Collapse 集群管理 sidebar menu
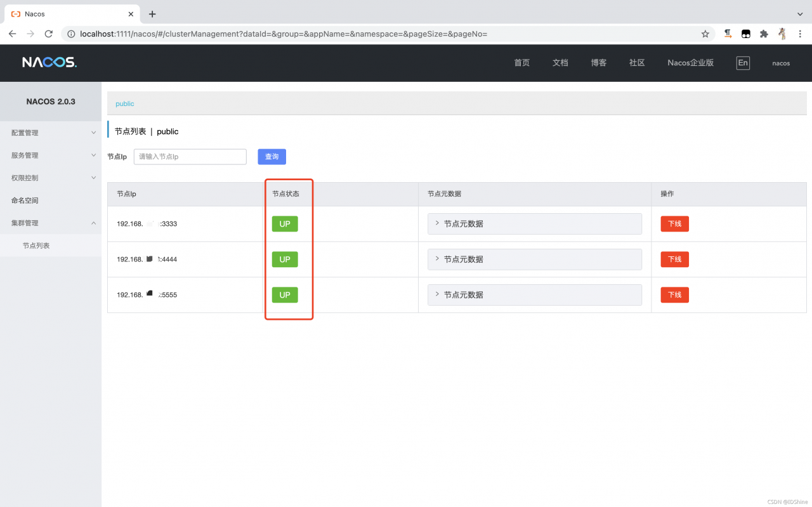 [51, 223]
